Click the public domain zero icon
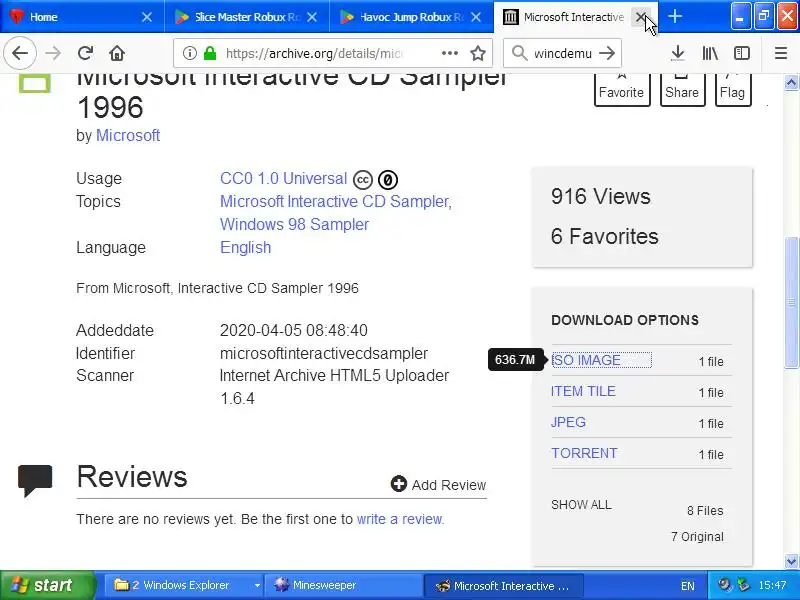The height and width of the screenshot is (600, 800). click(x=388, y=180)
